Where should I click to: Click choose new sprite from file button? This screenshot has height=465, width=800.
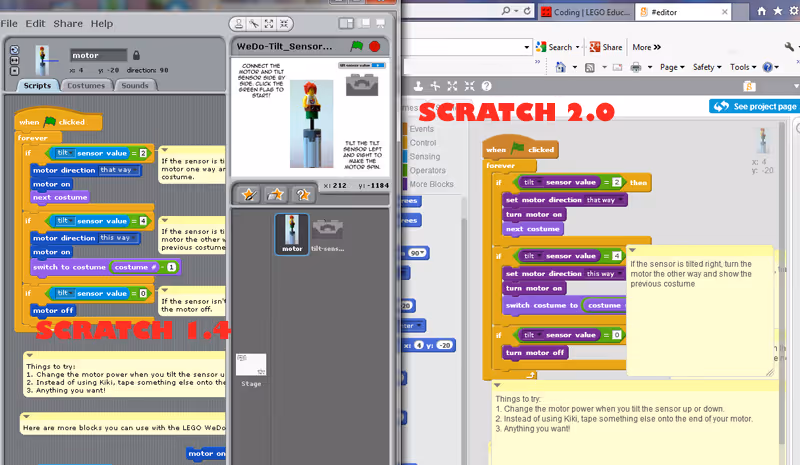[276, 194]
